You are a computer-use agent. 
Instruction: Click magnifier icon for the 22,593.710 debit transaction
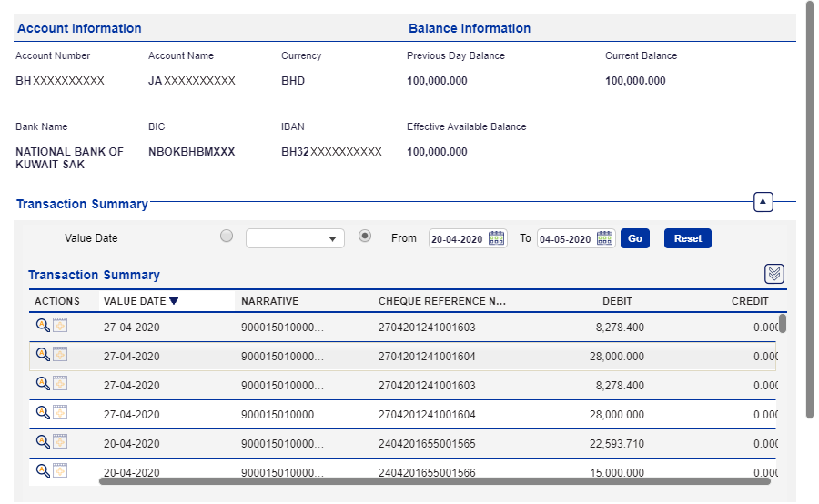click(42, 441)
